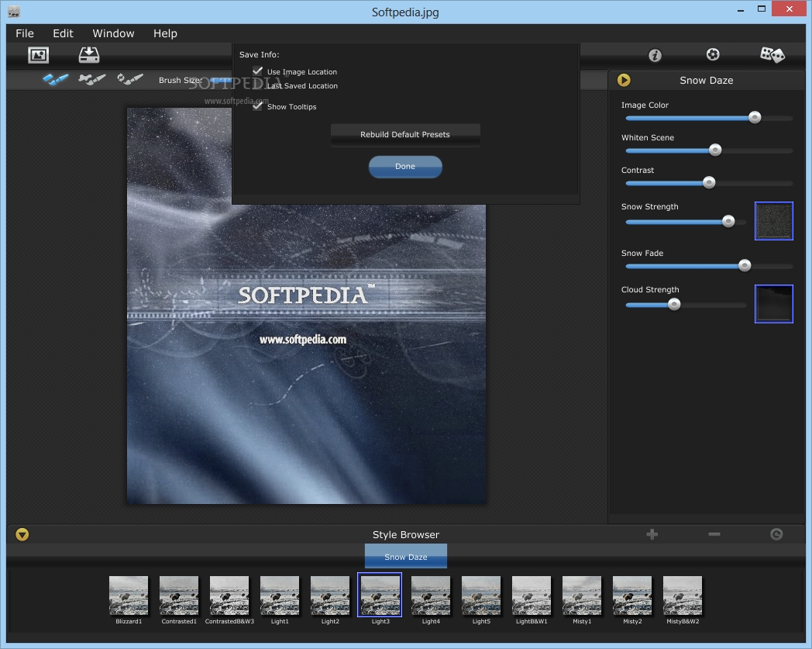
Task: Maximize the Softpedia.jpg window
Action: [x=761, y=9]
